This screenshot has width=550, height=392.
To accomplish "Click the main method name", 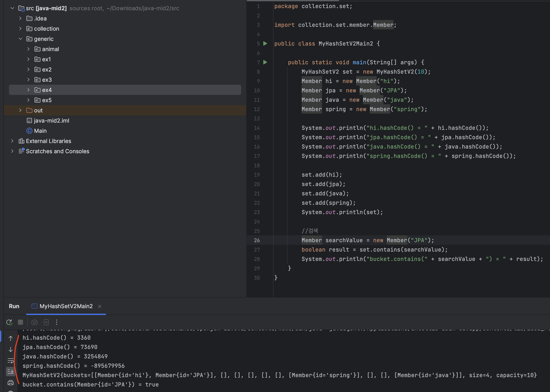I will pos(359,62).
